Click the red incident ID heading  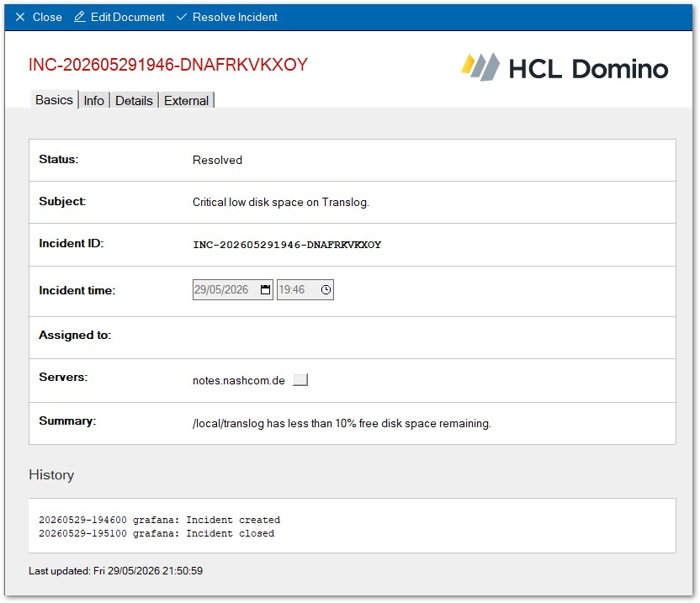coord(168,65)
